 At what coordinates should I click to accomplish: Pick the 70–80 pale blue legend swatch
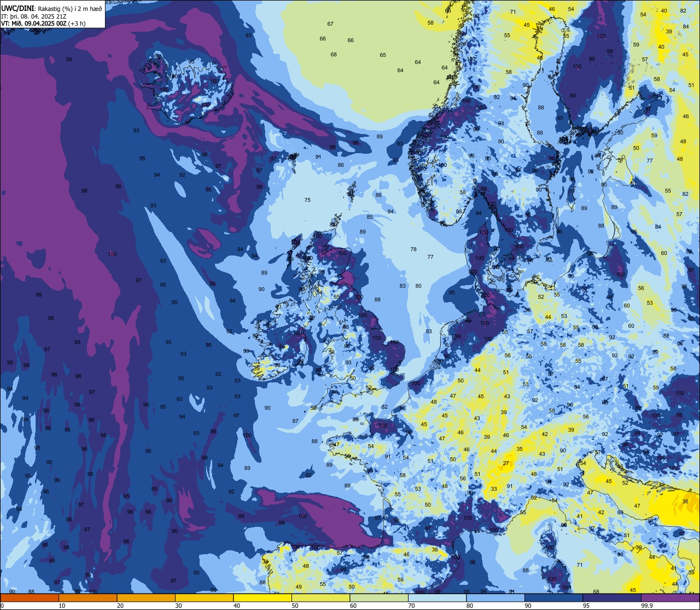(x=437, y=597)
